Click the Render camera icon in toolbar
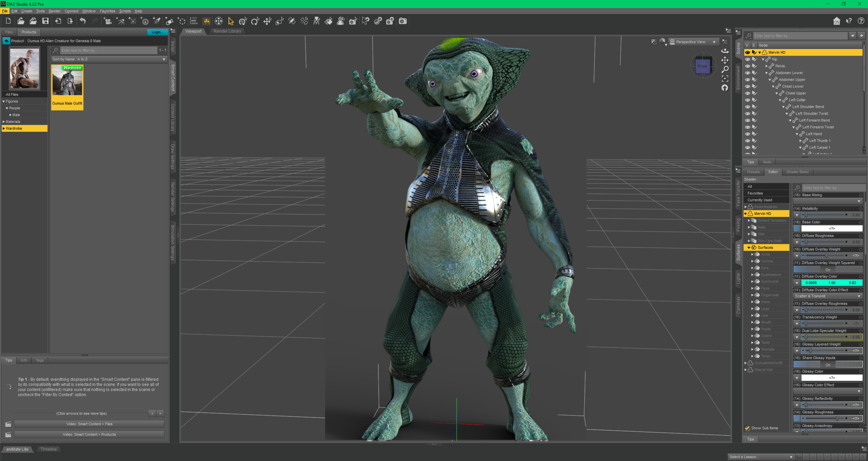This screenshot has height=461, width=868. tap(403, 21)
